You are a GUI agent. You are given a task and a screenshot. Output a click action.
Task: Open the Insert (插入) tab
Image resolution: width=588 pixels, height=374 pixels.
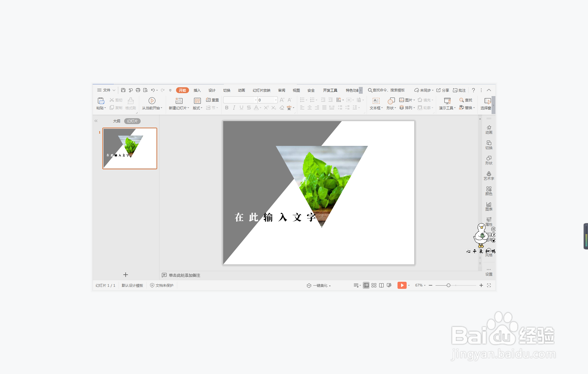[x=197, y=90]
